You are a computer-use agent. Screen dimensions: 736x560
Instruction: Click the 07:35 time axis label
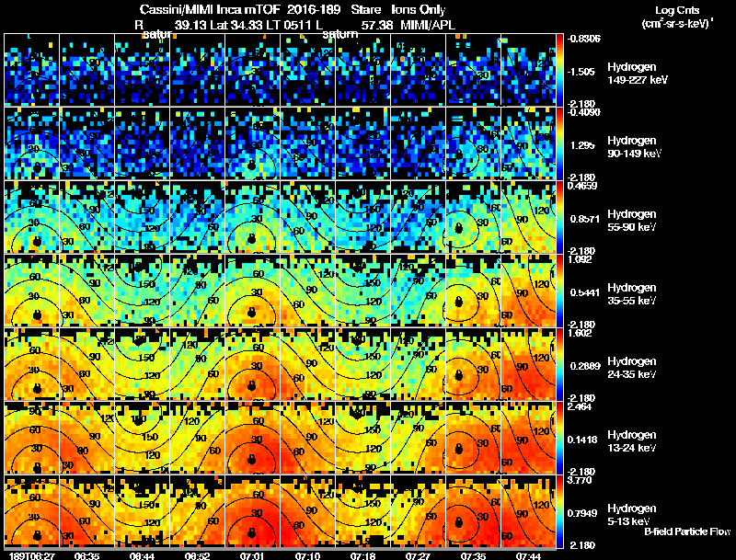point(473,556)
